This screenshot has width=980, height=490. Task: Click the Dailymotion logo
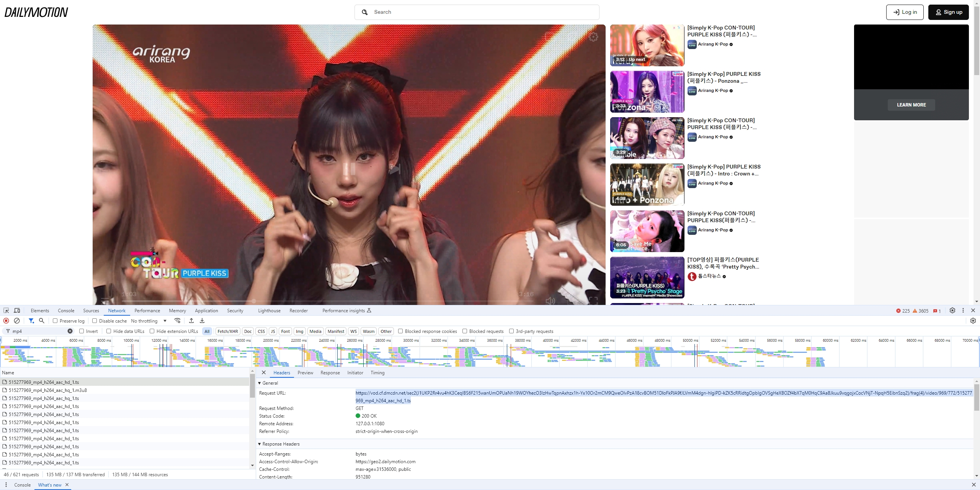pos(36,12)
